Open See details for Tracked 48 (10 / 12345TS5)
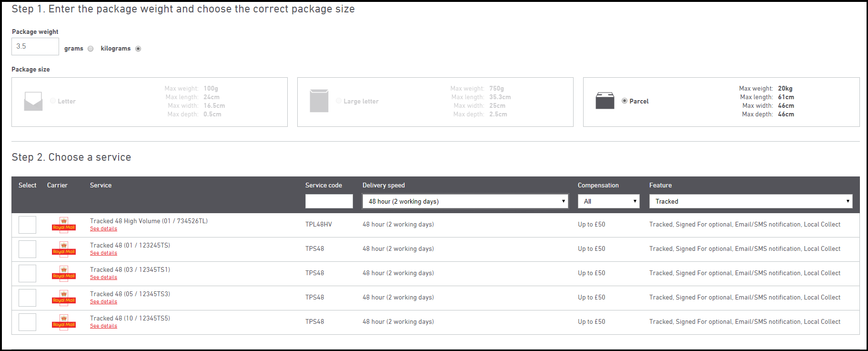The height and width of the screenshot is (351, 868). (103, 326)
